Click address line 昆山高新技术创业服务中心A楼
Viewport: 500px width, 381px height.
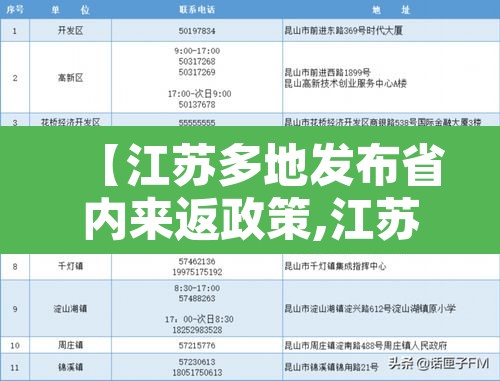point(346,83)
